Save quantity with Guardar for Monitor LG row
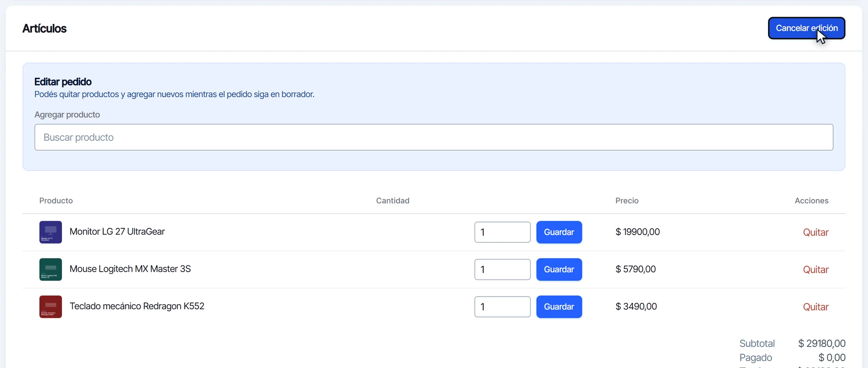The height and width of the screenshot is (368, 868). coord(559,232)
